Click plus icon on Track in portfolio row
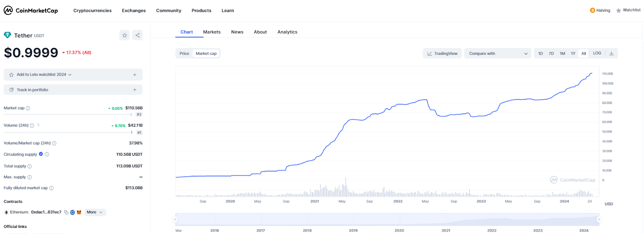This screenshot has width=644, height=234. (135, 90)
